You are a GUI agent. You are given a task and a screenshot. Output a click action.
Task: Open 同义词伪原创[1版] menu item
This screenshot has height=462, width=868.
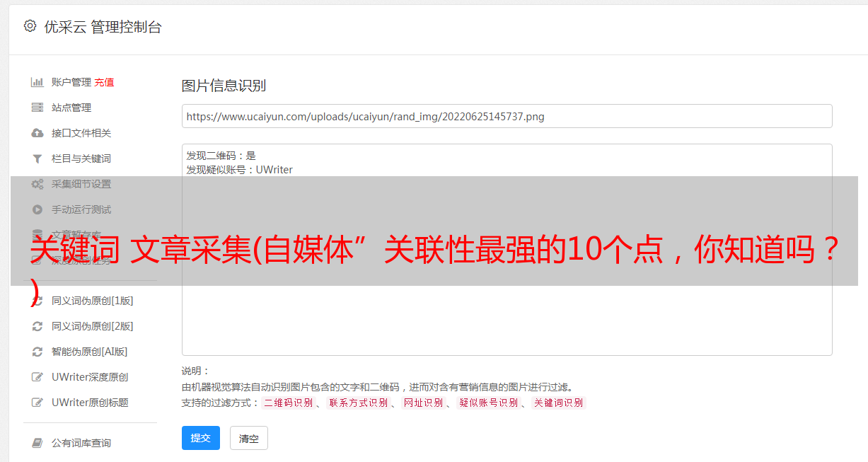[92, 301]
